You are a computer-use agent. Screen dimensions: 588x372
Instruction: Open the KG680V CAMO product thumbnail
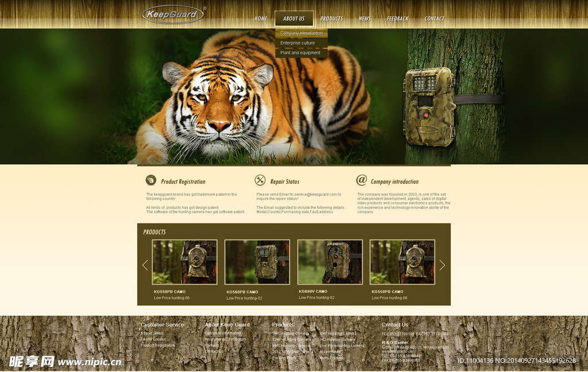(x=330, y=262)
